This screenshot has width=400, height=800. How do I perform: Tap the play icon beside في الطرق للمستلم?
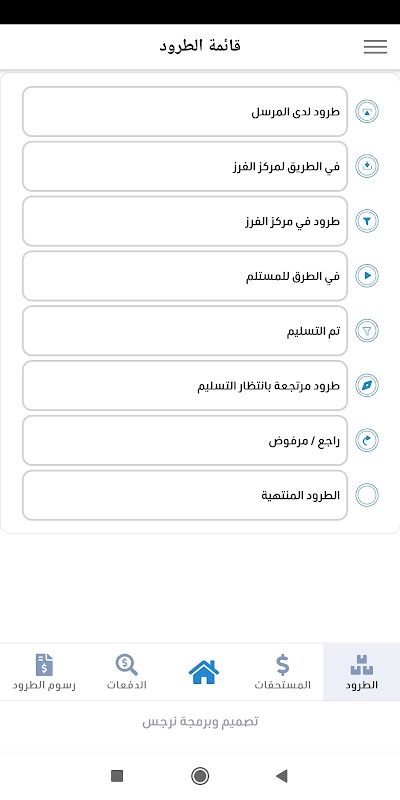(367, 276)
